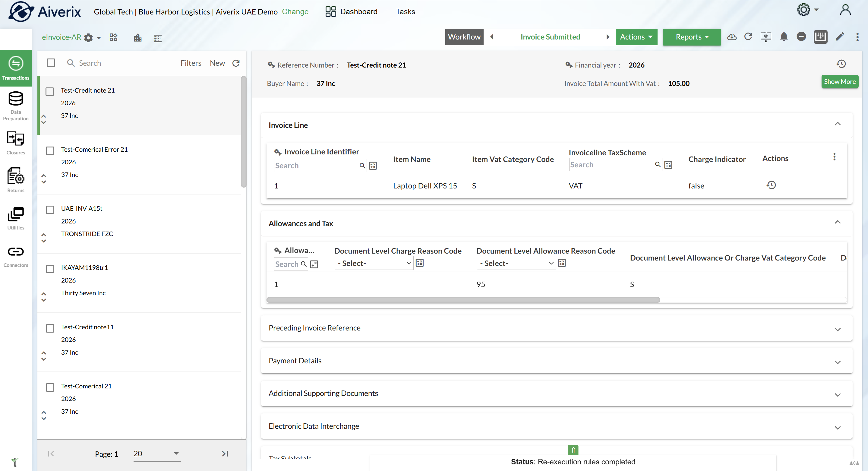Check the UAE-INV-A15t checkbox
Image resolution: width=868 pixels, height=471 pixels.
pyautogui.click(x=50, y=210)
